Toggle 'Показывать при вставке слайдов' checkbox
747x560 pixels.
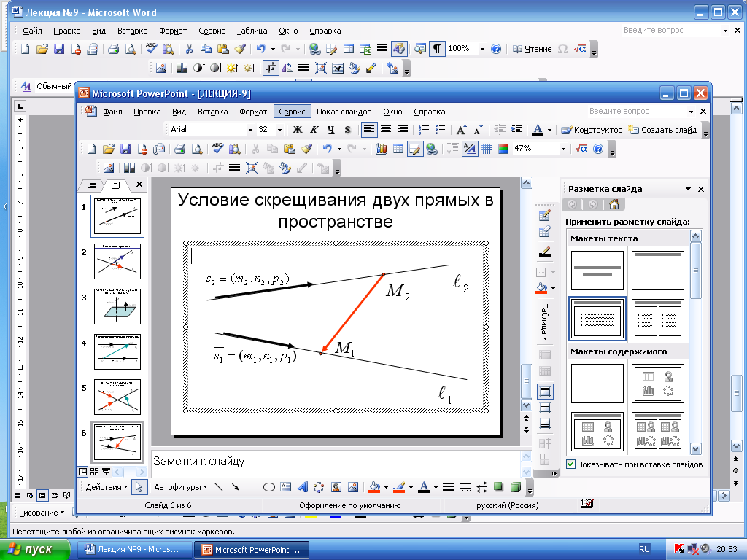point(570,464)
